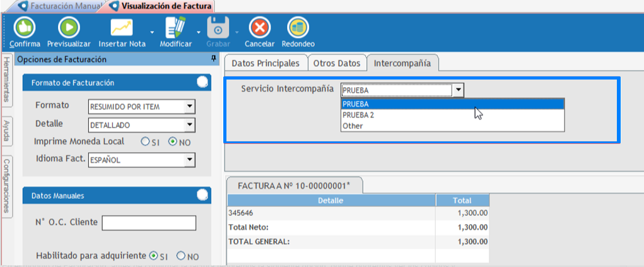644x267 pixels.
Task: Click the 1,300.00 value in the 345646 row
Action: point(472,213)
